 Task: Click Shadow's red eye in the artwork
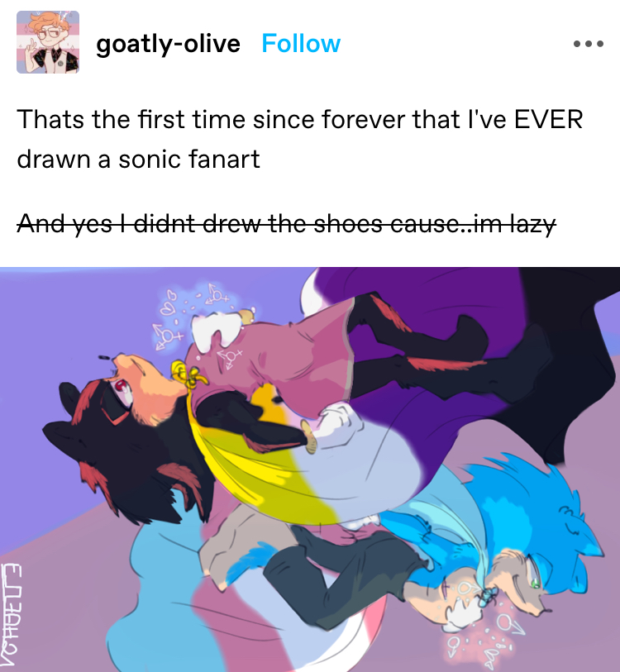[x=121, y=388]
